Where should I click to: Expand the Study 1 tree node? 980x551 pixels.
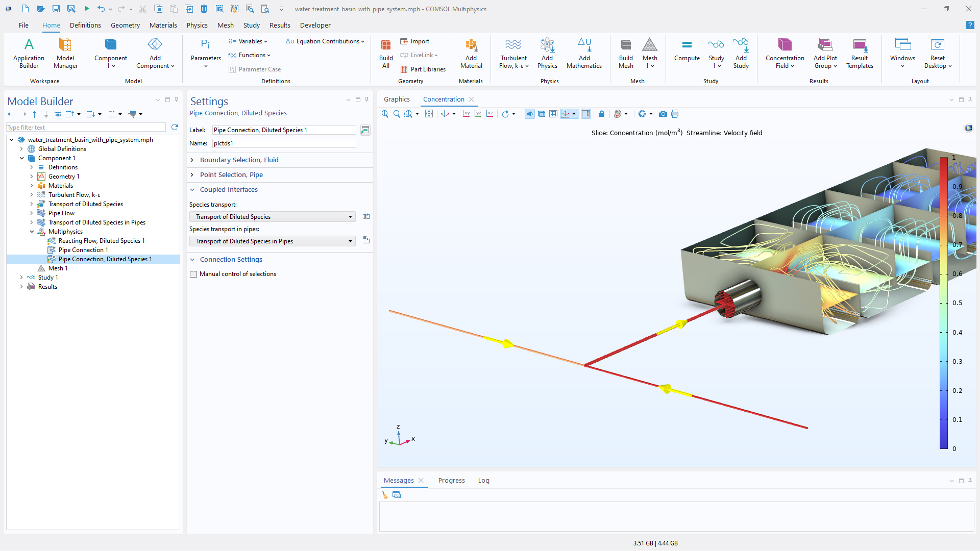tap(21, 278)
